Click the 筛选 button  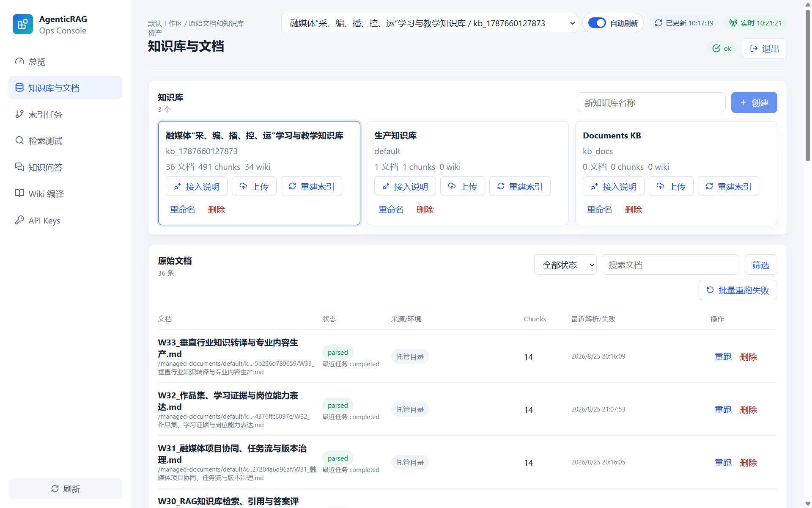(x=761, y=265)
